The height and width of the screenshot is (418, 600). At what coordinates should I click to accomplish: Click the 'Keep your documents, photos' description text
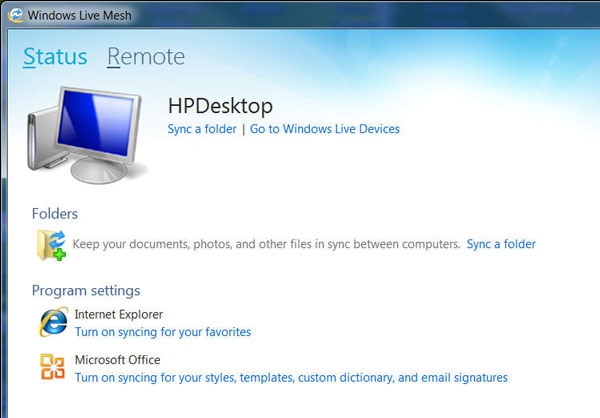point(266,244)
